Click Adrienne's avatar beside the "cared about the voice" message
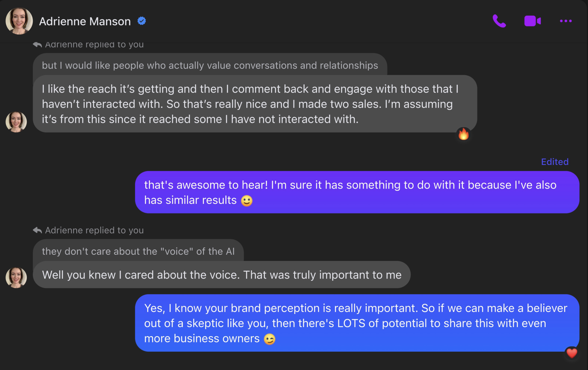This screenshot has width=588, height=370. [16, 277]
